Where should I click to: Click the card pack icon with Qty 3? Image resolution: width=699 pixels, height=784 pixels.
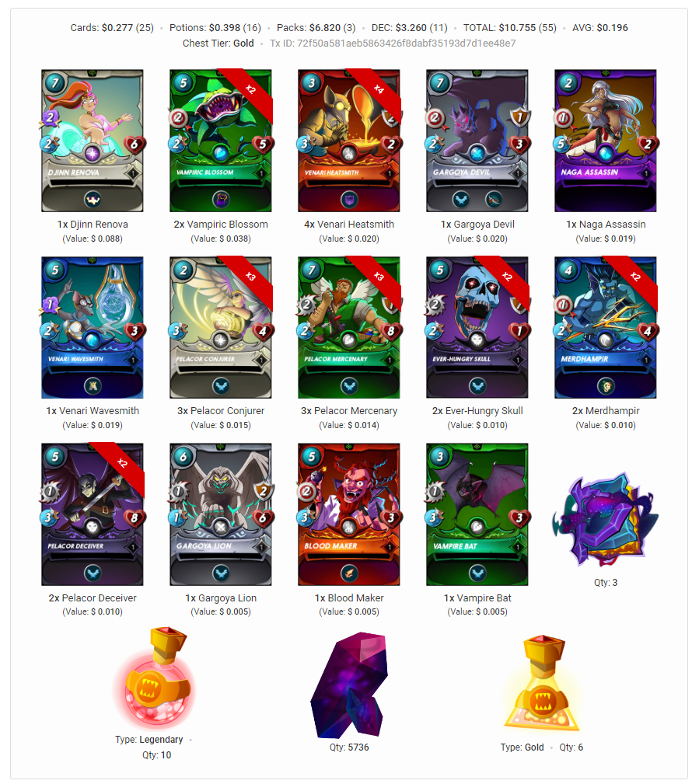coord(606,520)
